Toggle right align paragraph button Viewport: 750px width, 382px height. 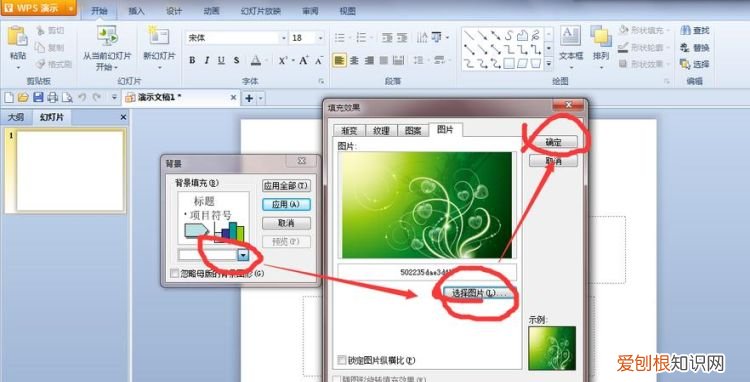pyautogui.click(x=369, y=61)
